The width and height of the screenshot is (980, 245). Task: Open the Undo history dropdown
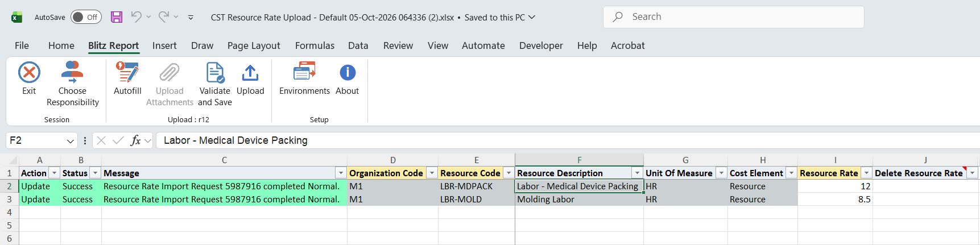pyautogui.click(x=148, y=17)
